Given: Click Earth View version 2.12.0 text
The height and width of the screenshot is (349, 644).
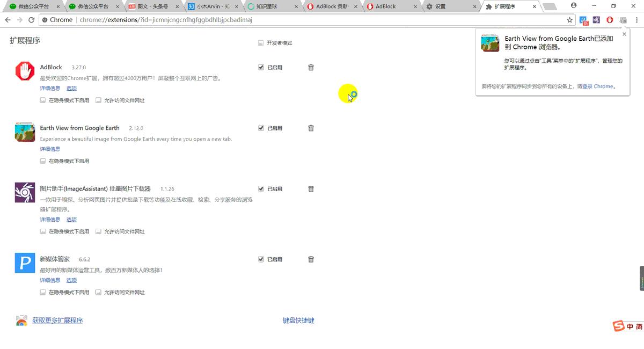Looking at the screenshot, I should point(136,128).
